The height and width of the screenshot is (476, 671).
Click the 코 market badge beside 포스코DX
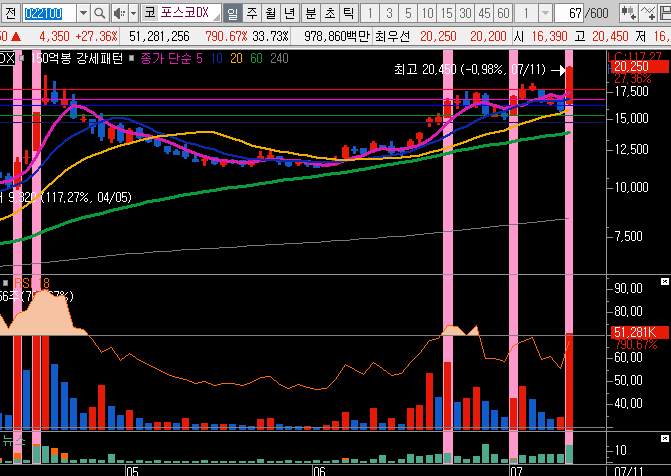150,13
